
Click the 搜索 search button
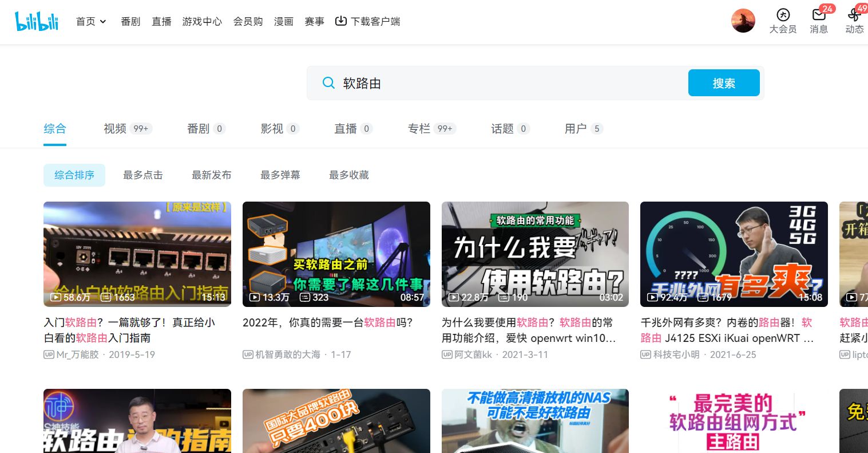coord(723,82)
